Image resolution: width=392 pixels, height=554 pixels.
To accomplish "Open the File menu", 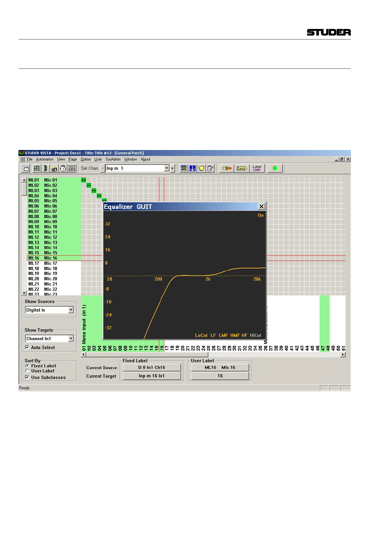I will click(x=30, y=159).
